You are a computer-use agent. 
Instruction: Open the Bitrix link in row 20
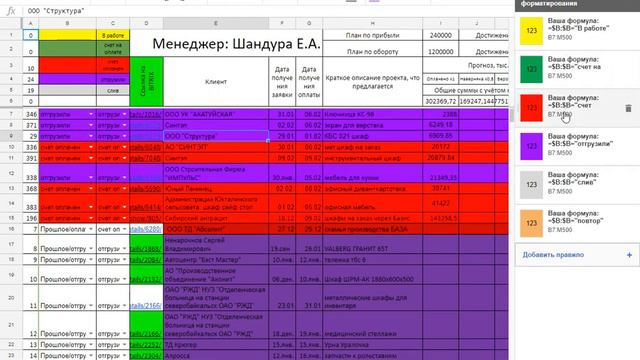point(146,306)
